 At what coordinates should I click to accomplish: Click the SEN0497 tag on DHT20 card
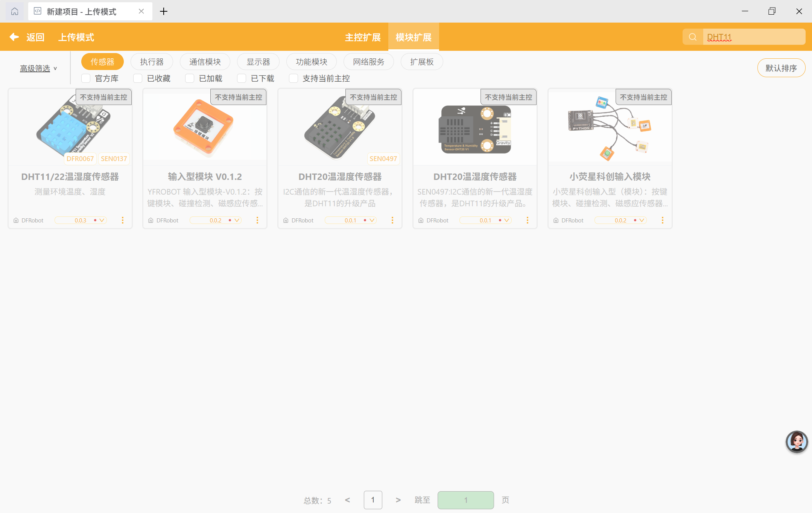pos(383,159)
